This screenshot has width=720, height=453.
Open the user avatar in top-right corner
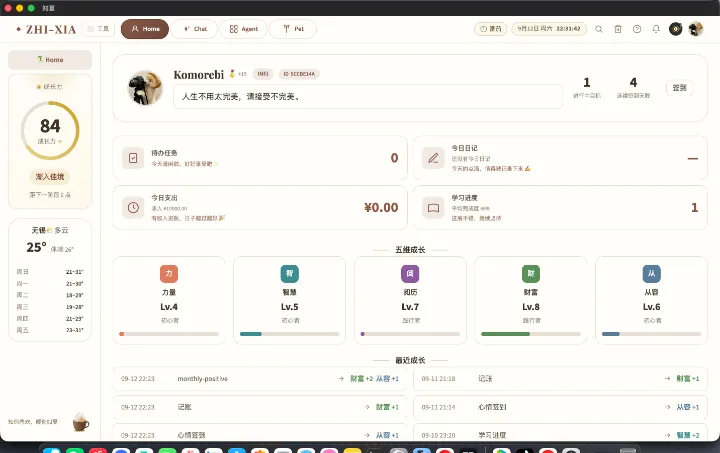click(696, 29)
